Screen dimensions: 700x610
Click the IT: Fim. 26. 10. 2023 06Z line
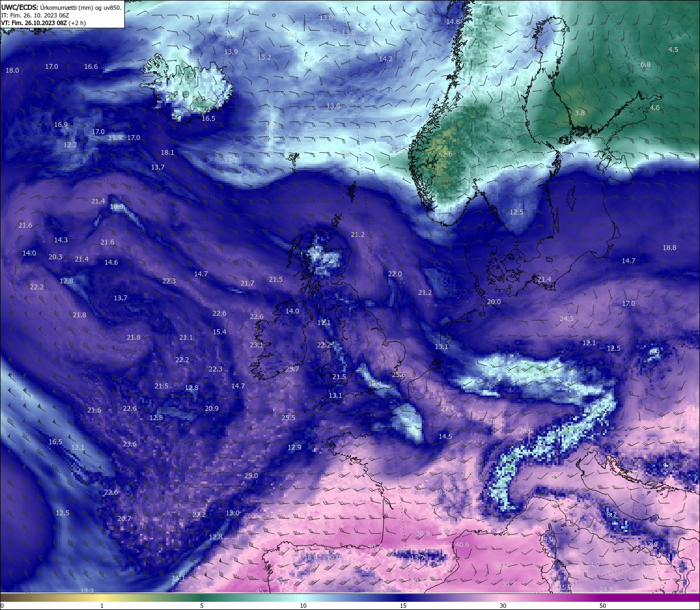tap(35, 15)
